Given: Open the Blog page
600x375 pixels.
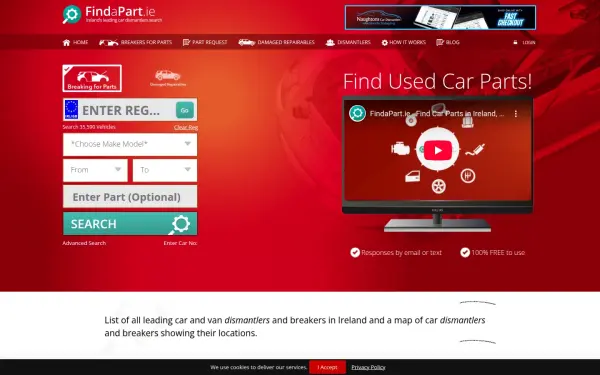Looking at the screenshot, I should pyautogui.click(x=448, y=42).
